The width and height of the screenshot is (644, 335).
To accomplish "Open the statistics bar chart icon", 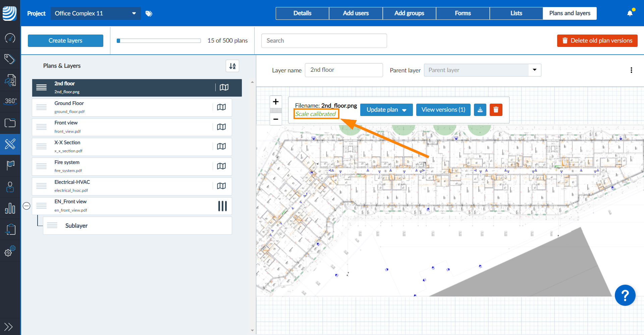I will coord(10,208).
